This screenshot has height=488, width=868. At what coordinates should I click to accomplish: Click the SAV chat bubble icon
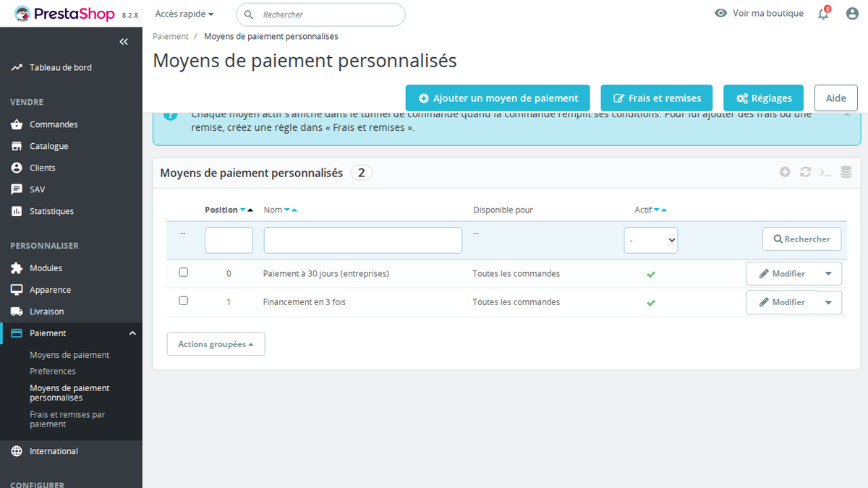tap(17, 189)
